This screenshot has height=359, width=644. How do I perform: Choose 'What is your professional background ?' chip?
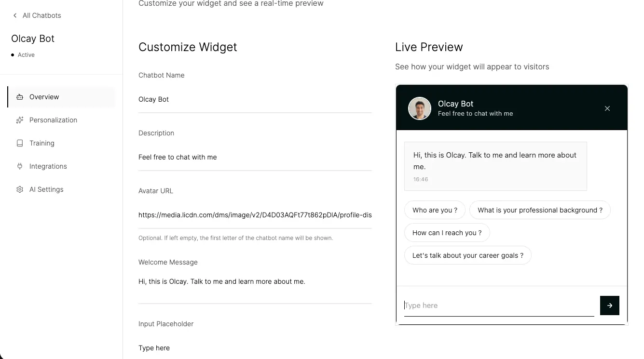point(540,210)
